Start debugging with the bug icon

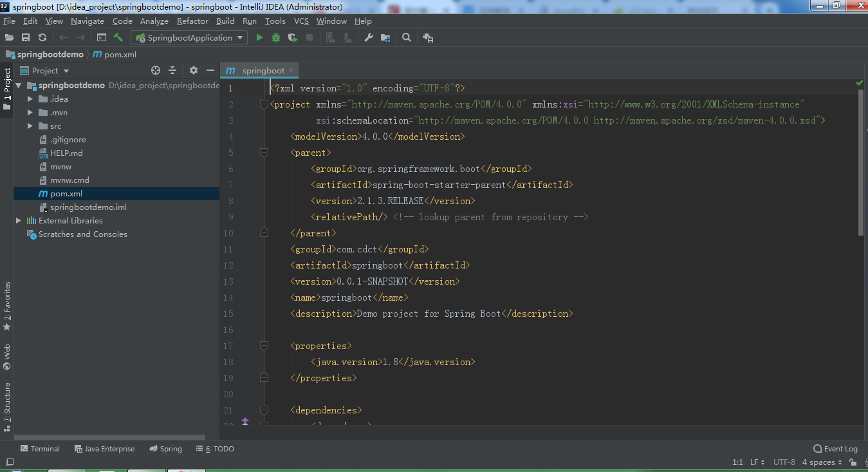tap(276, 38)
